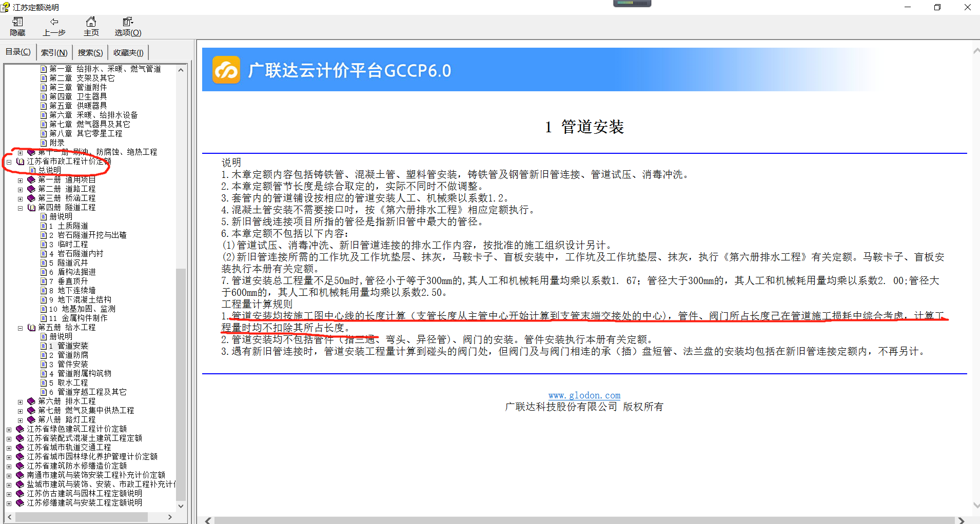Open 2 管道防腐 tree item
Viewport: 980px width, 524px height.
pyautogui.click(x=69, y=355)
